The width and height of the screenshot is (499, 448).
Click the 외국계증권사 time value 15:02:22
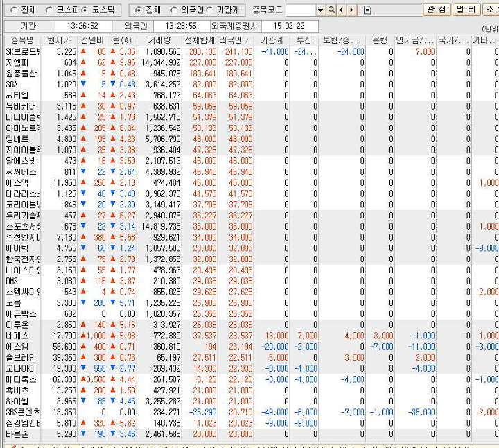(x=290, y=26)
